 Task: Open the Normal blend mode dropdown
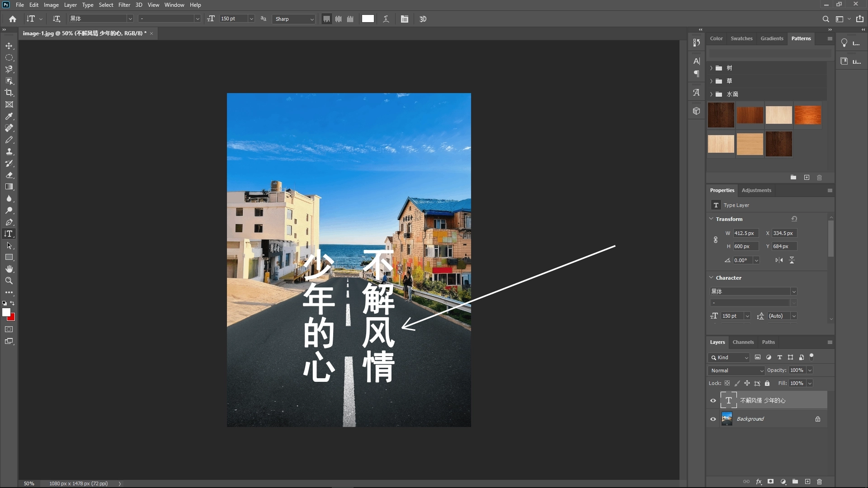[x=736, y=370]
